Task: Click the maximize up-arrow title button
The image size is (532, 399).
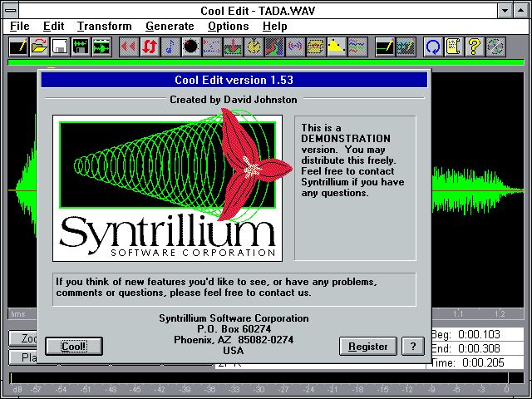Action: pyautogui.click(x=521, y=11)
